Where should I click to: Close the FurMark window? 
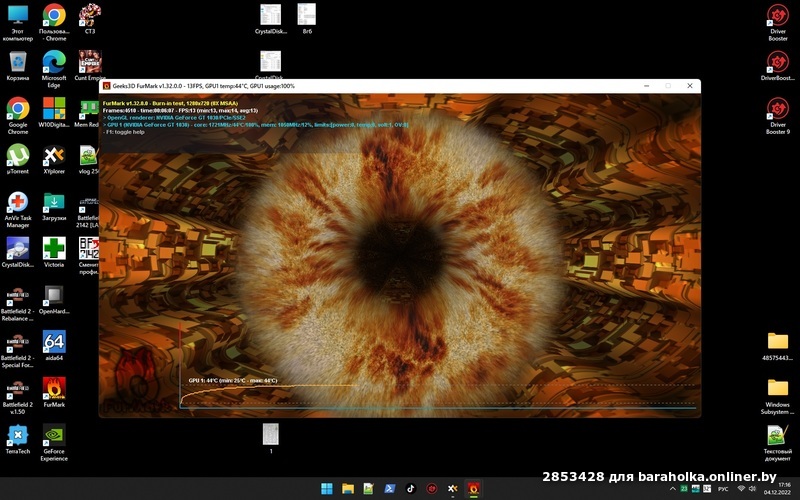690,86
